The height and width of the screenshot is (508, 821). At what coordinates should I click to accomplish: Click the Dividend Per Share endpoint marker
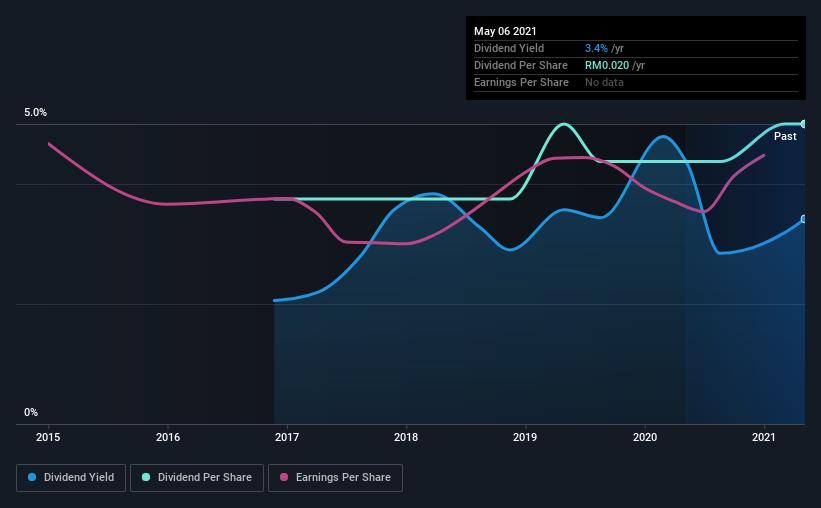803,124
